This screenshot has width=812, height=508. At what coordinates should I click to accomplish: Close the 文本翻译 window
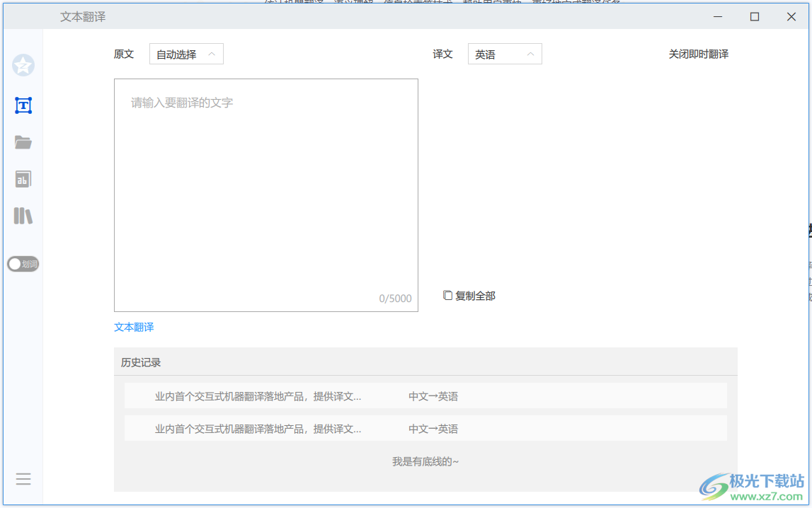791,16
